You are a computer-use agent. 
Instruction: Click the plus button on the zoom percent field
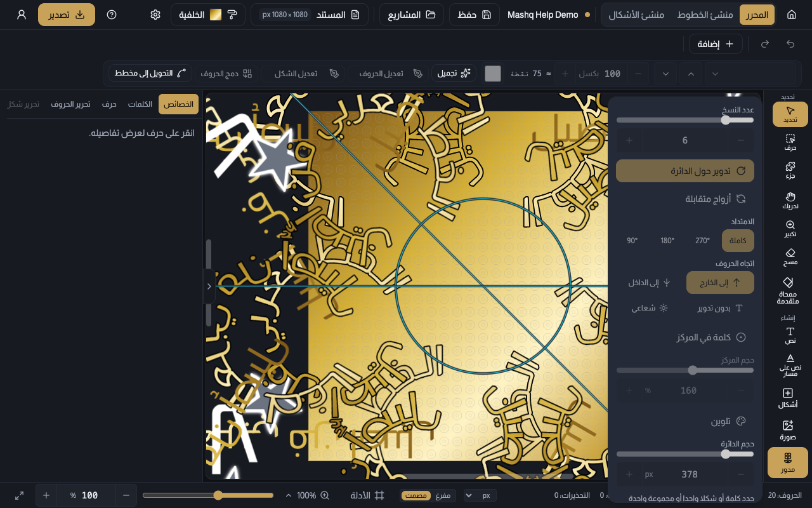46,495
